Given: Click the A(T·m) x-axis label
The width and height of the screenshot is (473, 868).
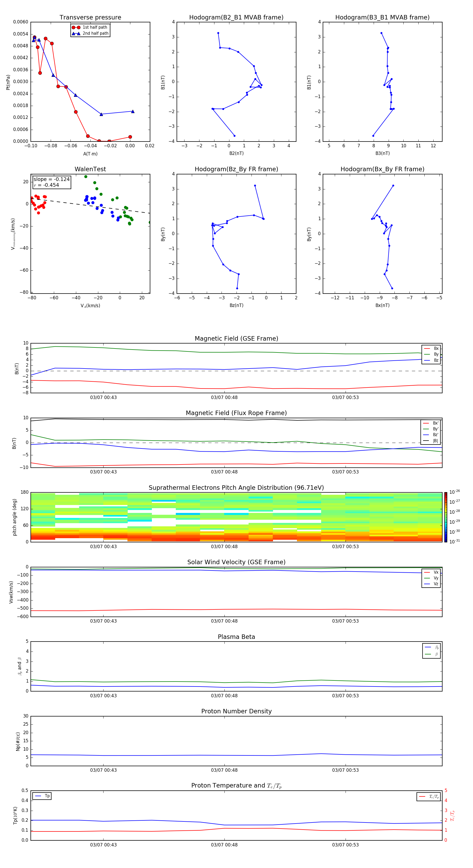Looking at the screenshot, I should point(90,154).
